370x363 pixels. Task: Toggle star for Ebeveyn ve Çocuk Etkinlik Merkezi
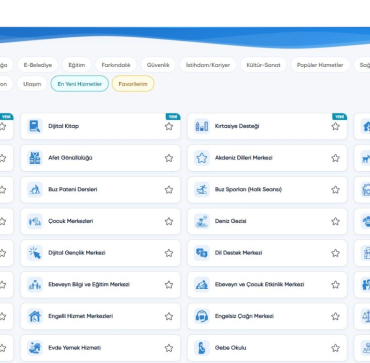[336, 285]
